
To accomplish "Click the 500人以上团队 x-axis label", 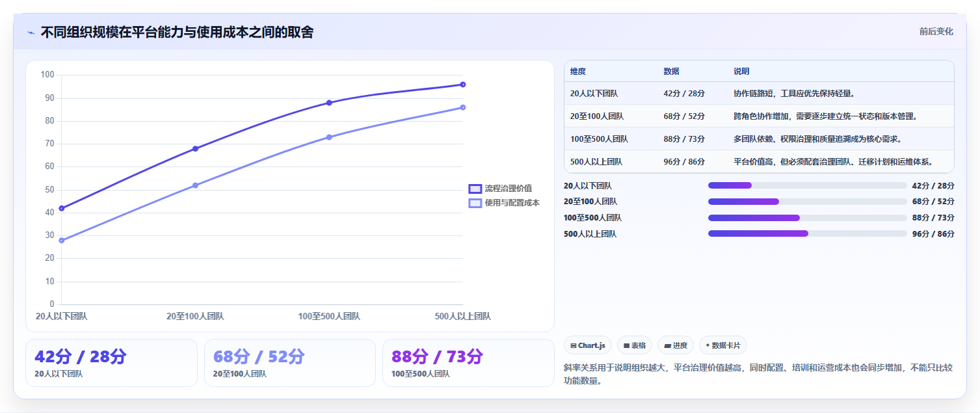I will pos(463,316).
